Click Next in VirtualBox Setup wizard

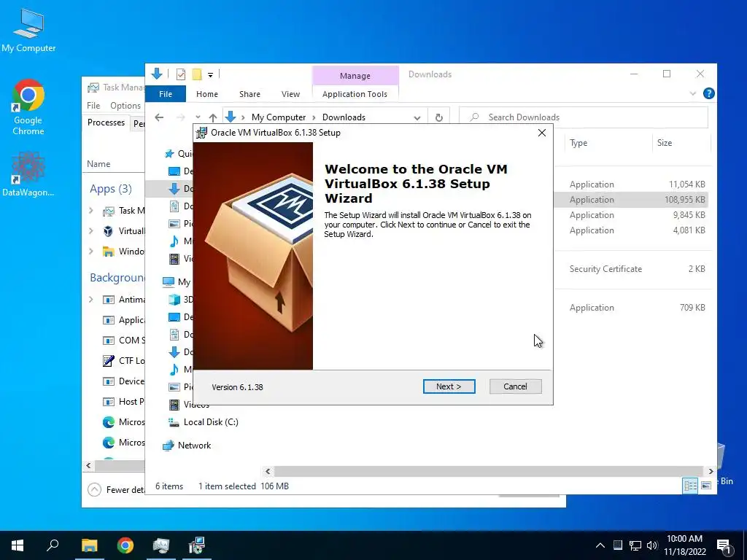point(449,386)
